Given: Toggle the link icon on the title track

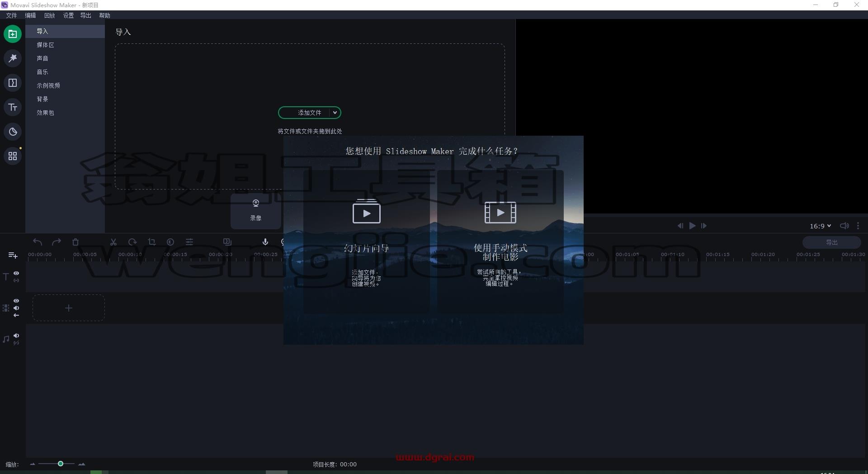Looking at the screenshot, I should [16, 280].
